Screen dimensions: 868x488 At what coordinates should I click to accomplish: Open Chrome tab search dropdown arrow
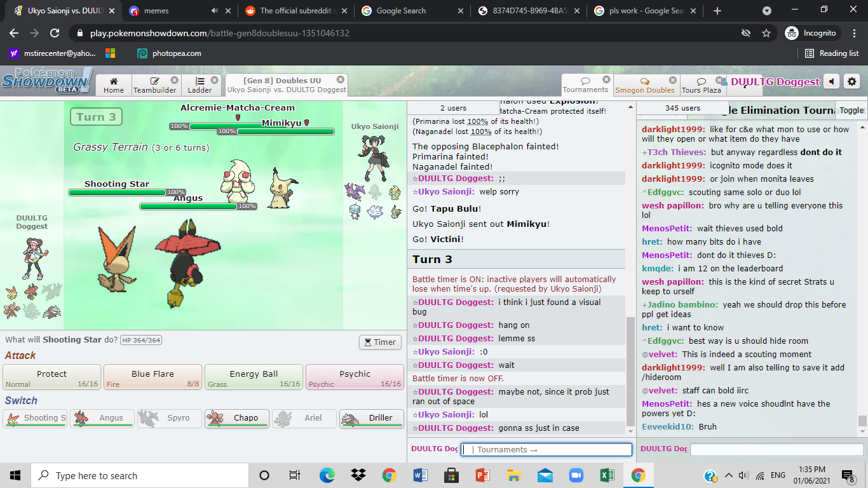click(x=767, y=11)
